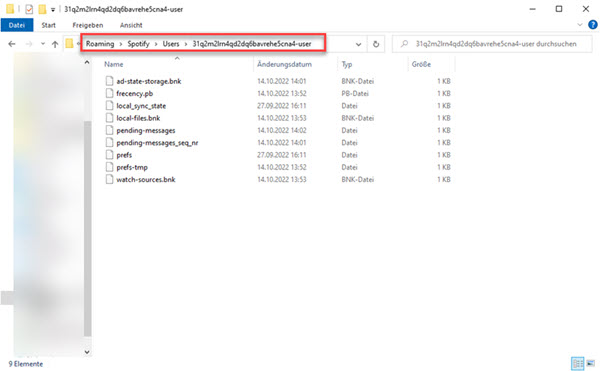Sort by the Größe column header
Image resolution: width=600 pixels, height=371 pixels.
(421, 64)
